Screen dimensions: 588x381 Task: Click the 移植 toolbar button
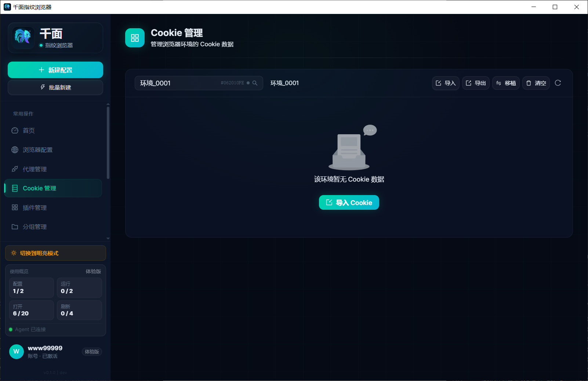(x=506, y=83)
